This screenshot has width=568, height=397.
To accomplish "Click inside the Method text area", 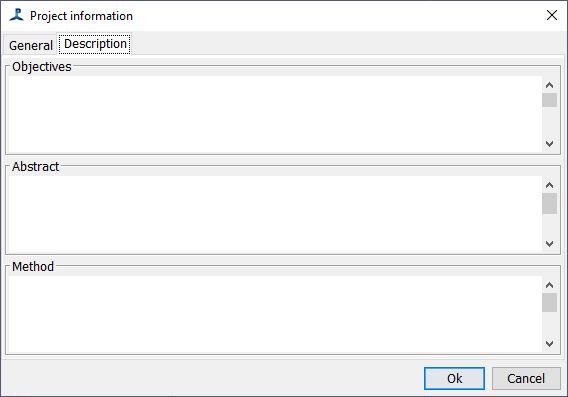I will [x=275, y=314].
